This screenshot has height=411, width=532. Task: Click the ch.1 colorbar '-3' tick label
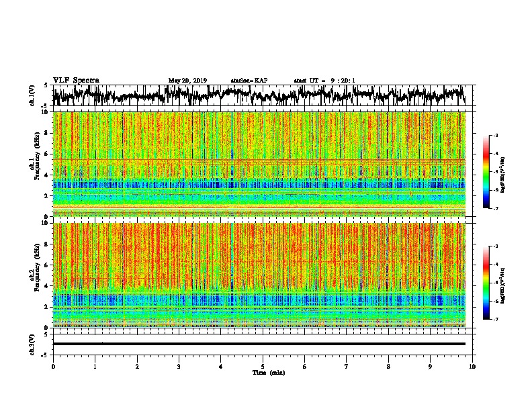coord(495,136)
